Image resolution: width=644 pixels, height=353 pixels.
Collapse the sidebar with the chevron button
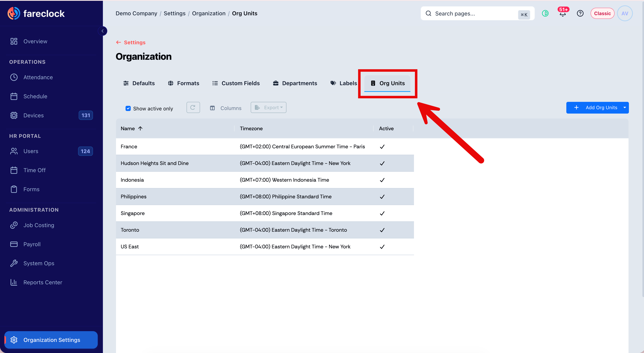(x=102, y=31)
